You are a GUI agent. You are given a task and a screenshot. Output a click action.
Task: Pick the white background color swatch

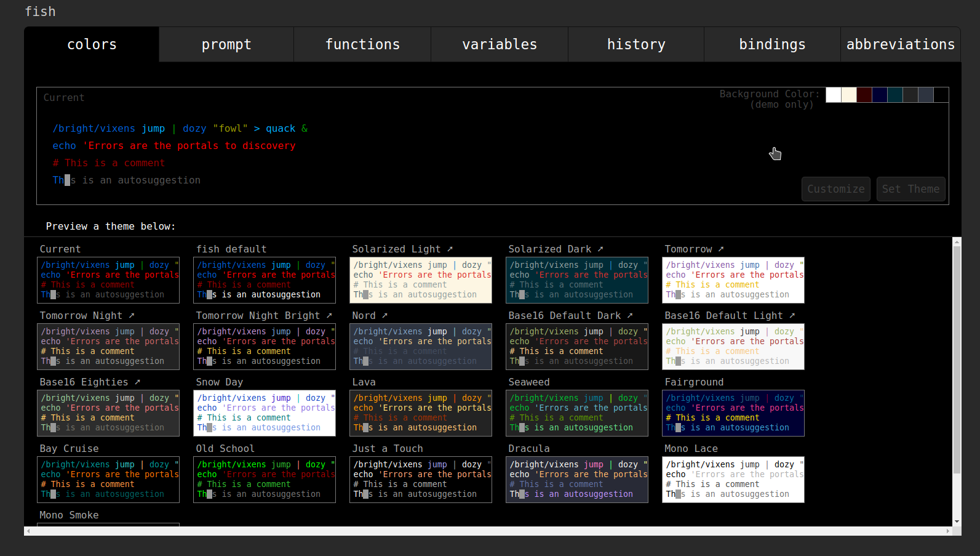coord(834,95)
